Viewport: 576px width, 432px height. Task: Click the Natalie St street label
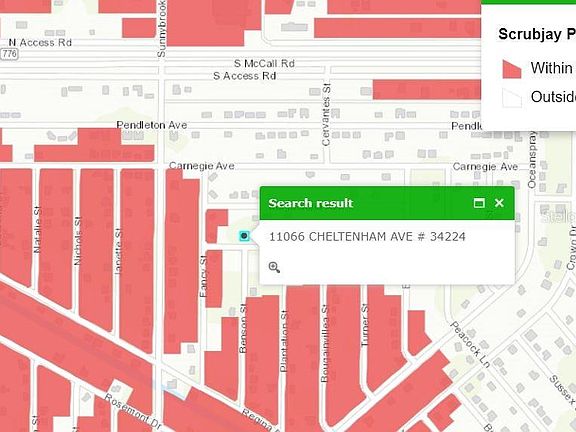coord(36,230)
